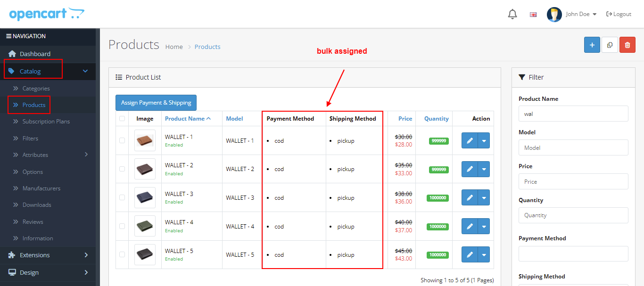This screenshot has height=286, width=644.
Task: Open action dropdown for WALLET - 5
Action: point(484,254)
